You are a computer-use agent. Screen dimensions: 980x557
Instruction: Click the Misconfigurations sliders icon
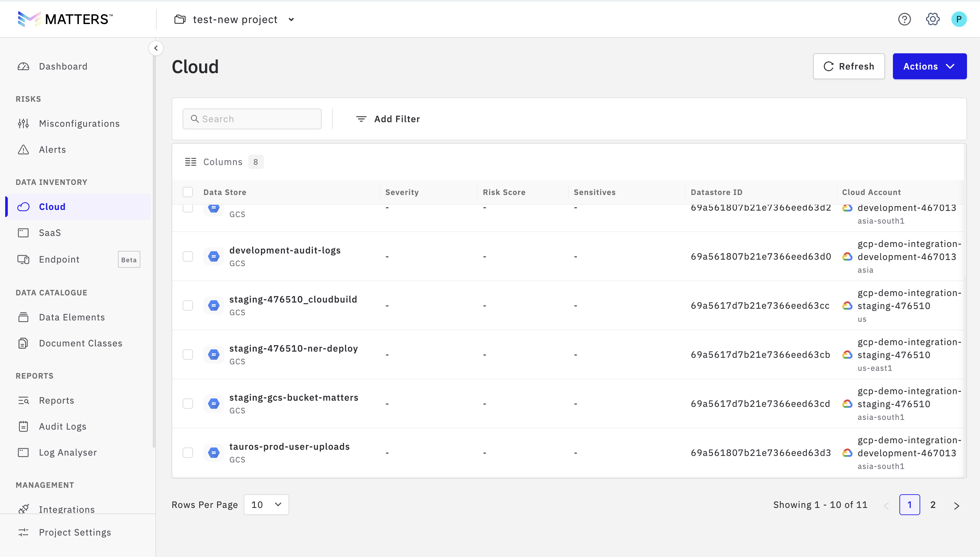tap(23, 123)
